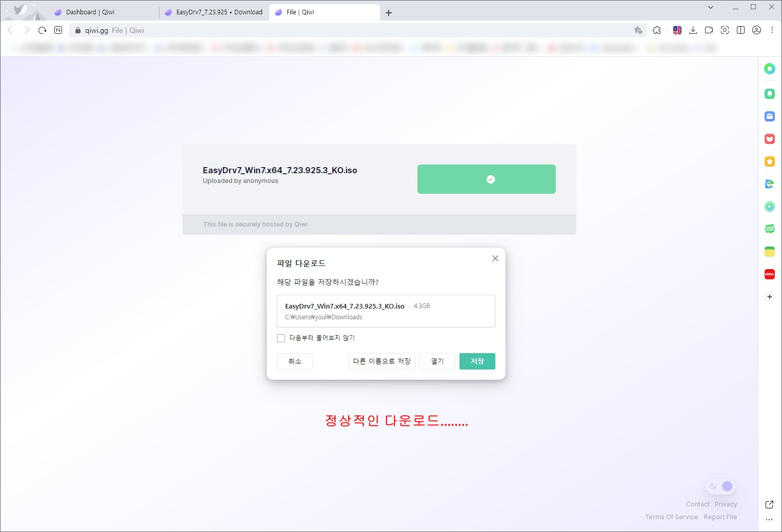Open the red pocket sidebar icon
782x532 pixels.
770,139
